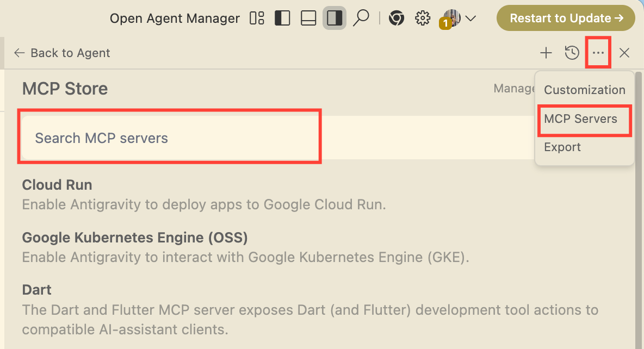644x349 pixels.
Task: Select Customization from the menu
Action: pyautogui.click(x=585, y=90)
